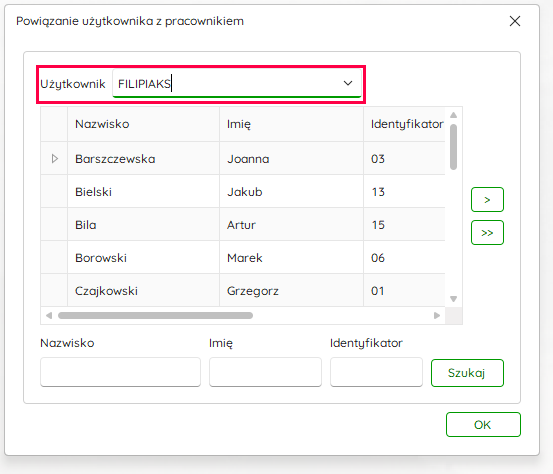This screenshot has width=553, height=474.
Task: Focus the Identyfikator search field
Action: [x=376, y=372]
